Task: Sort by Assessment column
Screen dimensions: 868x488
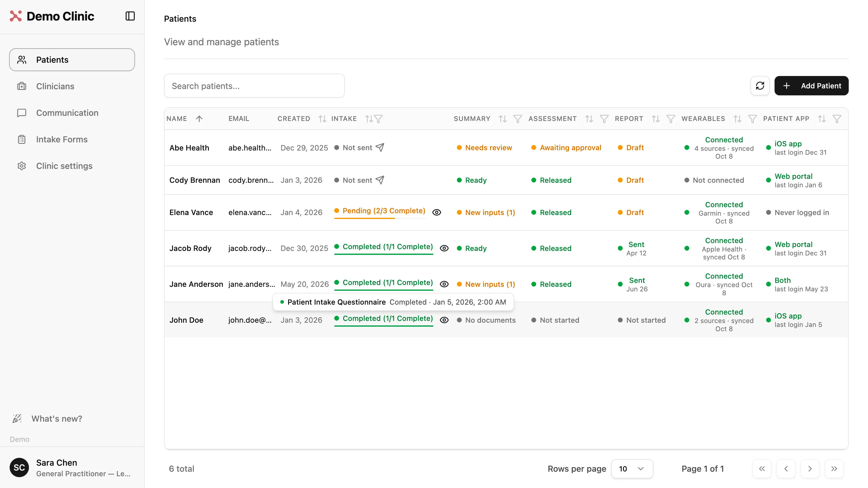Action: coord(589,119)
